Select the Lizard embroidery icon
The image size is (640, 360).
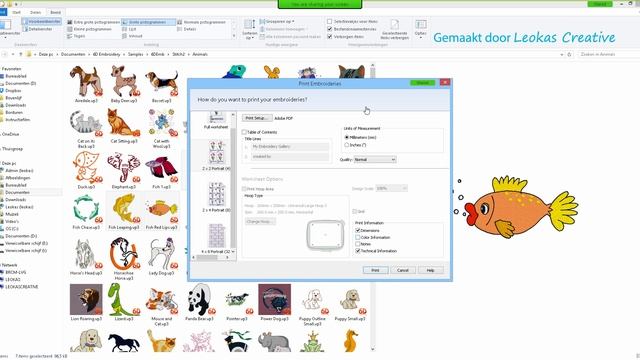[x=124, y=302]
